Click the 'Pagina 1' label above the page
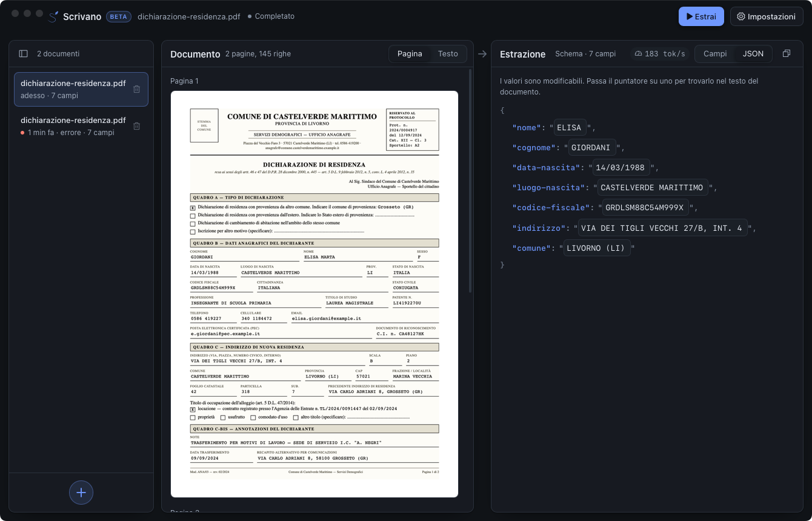 [184, 81]
